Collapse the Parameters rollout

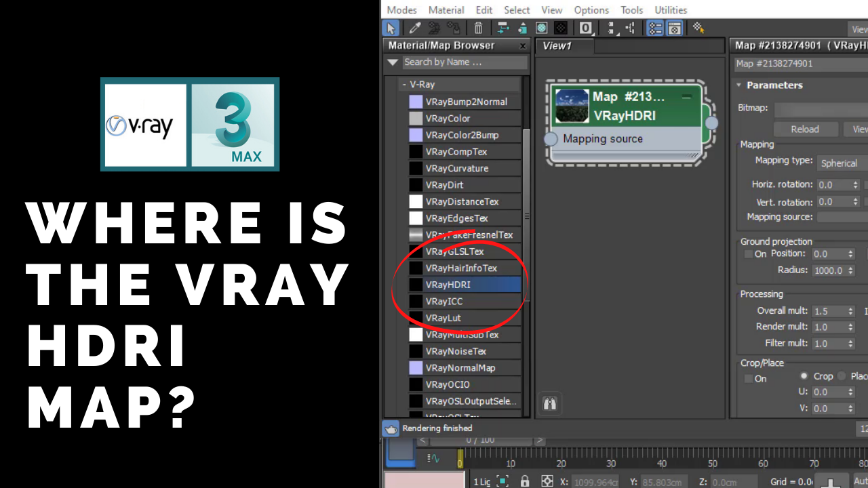point(739,85)
